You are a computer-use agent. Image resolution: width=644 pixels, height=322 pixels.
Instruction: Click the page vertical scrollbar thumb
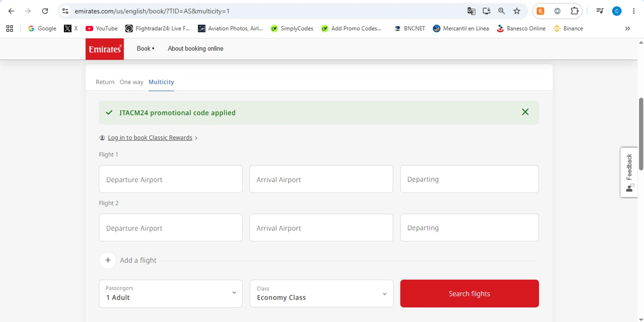pyautogui.click(x=641, y=134)
